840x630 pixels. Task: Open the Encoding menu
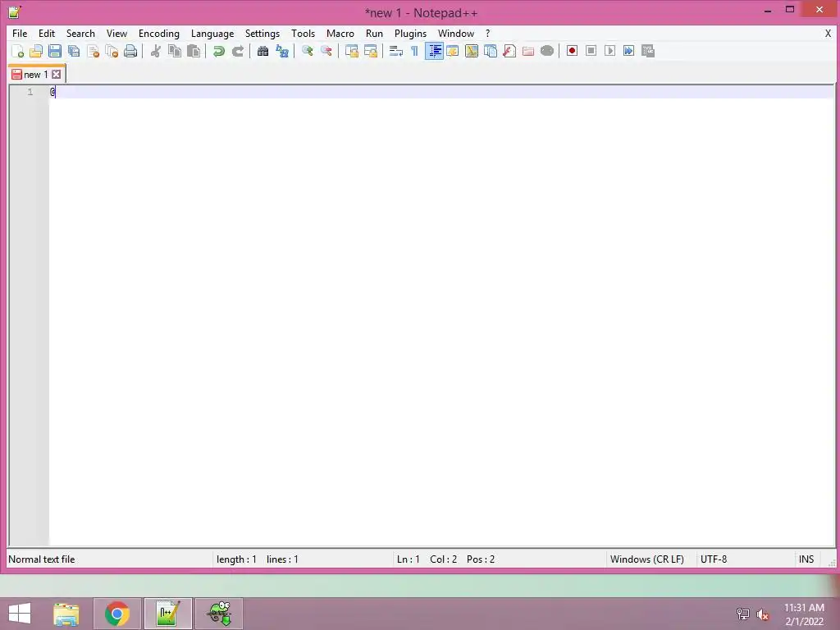point(159,33)
